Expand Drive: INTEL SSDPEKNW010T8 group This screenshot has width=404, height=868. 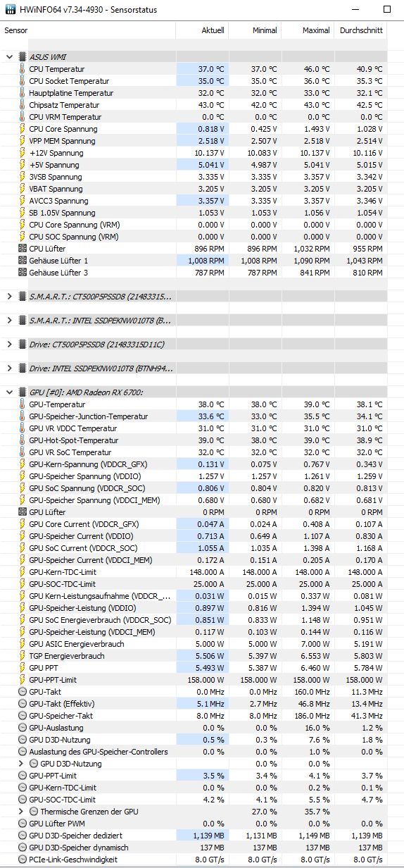coord(9,368)
